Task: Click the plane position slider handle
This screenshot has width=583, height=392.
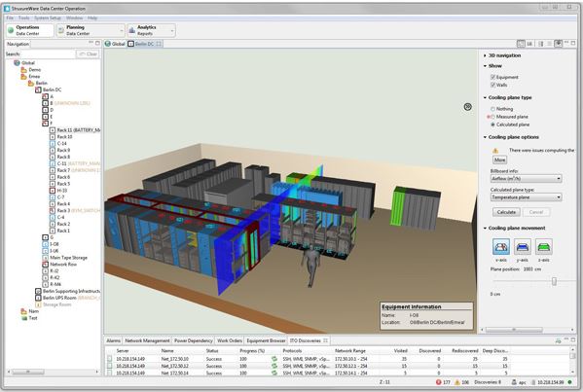Action: pos(554,281)
